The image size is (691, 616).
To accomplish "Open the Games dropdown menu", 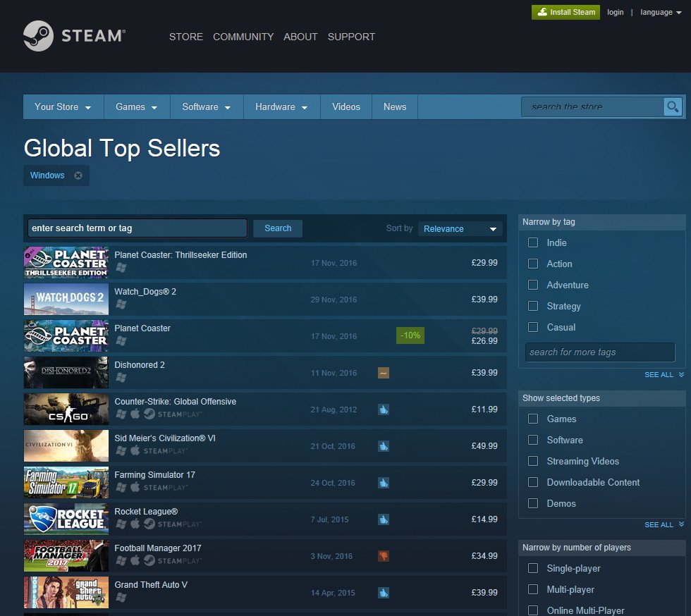I will tap(137, 106).
